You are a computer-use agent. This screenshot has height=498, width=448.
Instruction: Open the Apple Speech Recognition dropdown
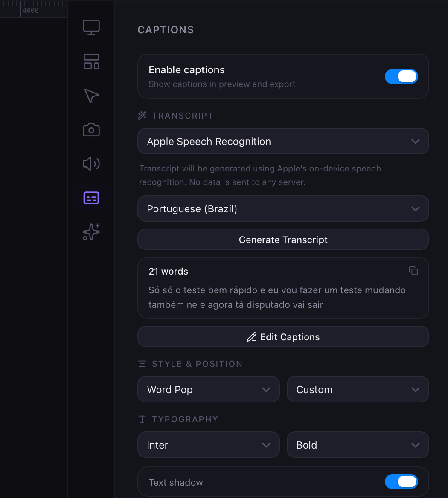283,142
